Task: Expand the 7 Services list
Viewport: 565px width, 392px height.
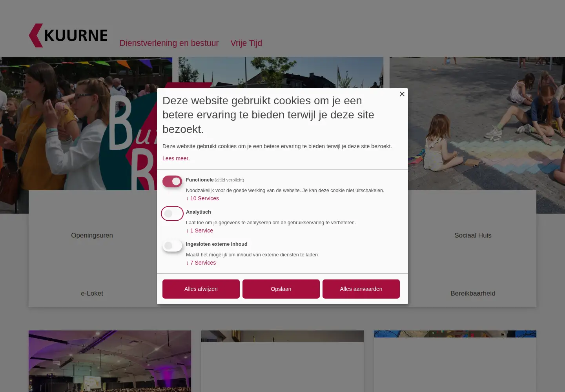Action: coord(201,263)
